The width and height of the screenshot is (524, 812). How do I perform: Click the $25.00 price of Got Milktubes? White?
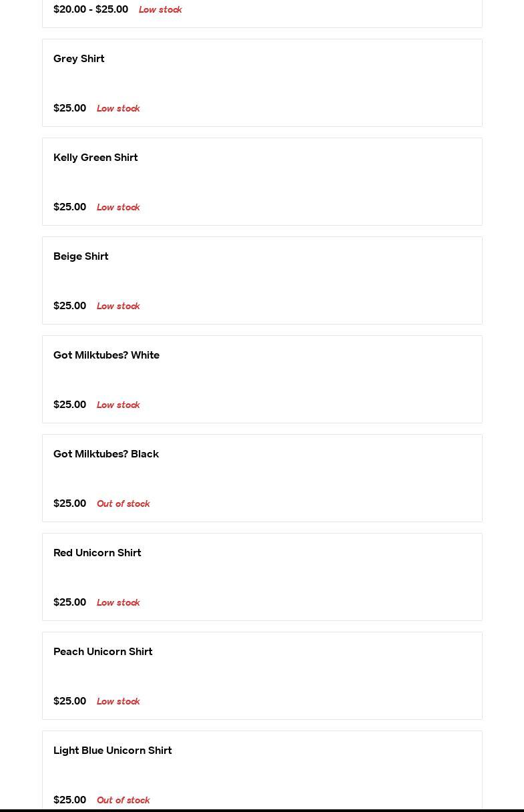point(69,405)
